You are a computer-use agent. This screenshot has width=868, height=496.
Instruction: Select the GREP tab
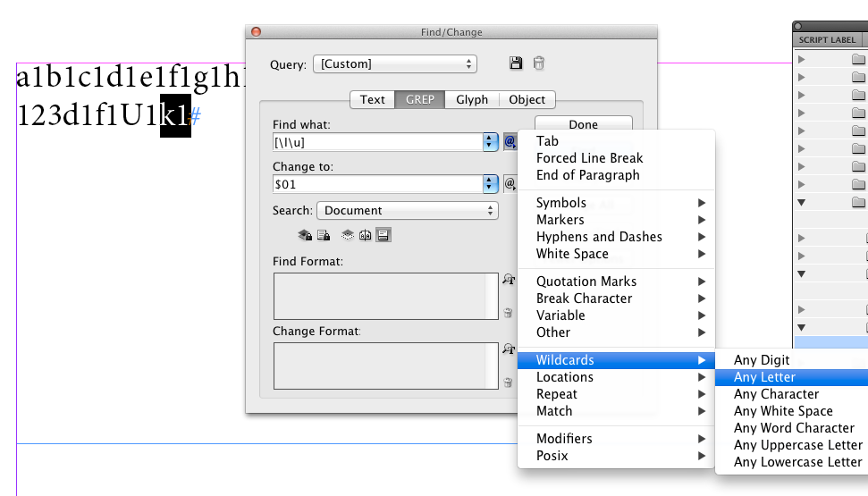419,99
